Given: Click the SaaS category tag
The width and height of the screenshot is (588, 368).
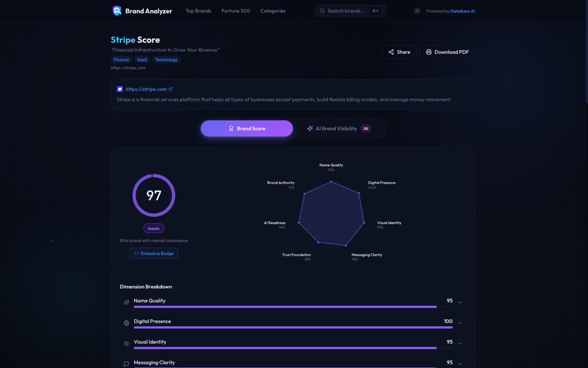Looking at the screenshot, I should (x=142, y=59).
